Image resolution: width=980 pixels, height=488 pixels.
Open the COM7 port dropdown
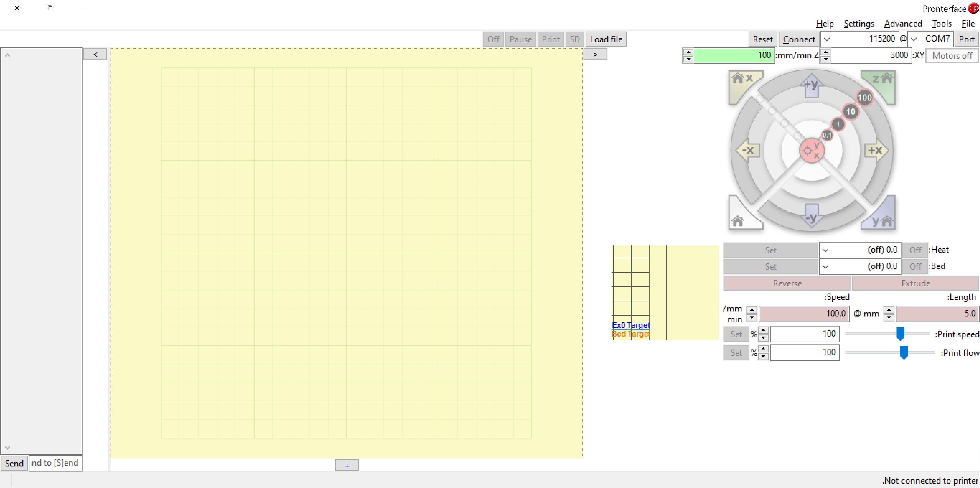(914, 39)
